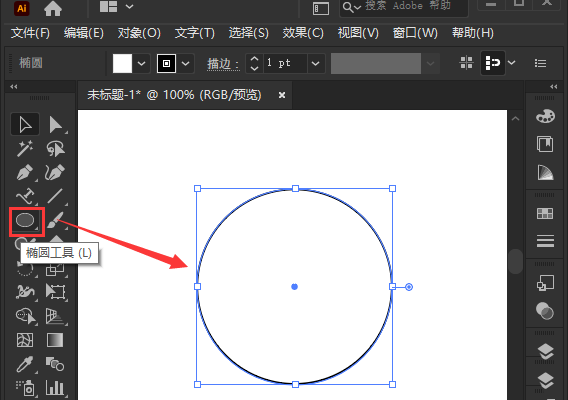The height and width of the screenshot is (400, 568).
Task: Select the Magic Wand tool
Action: pyautogui.click(x=25, y=149)
